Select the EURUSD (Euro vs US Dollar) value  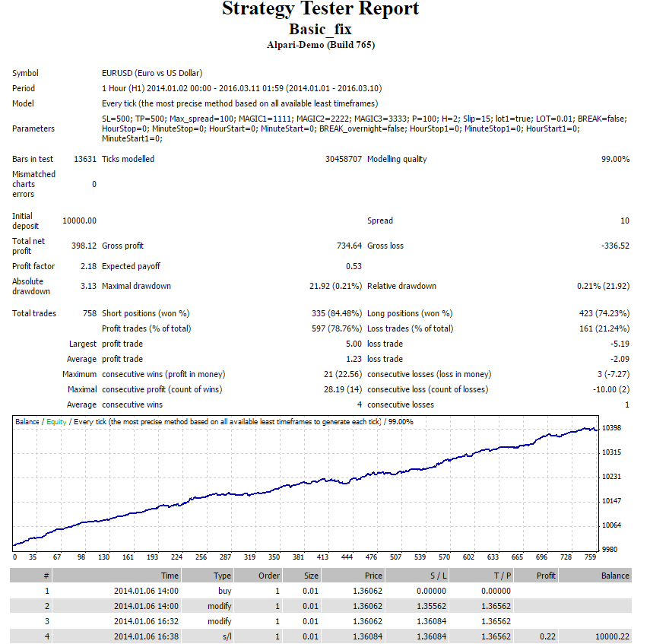coord(152,74)
